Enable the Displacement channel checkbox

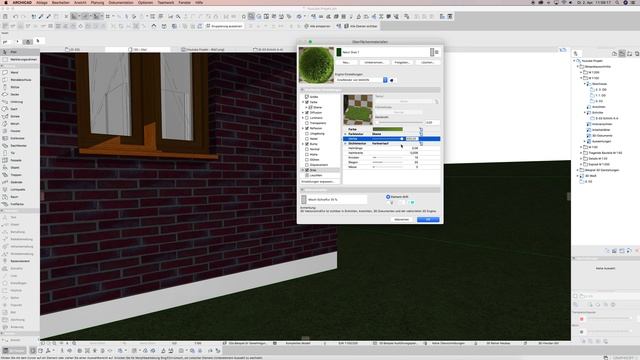pyautogui.click(x=307, y=165)
